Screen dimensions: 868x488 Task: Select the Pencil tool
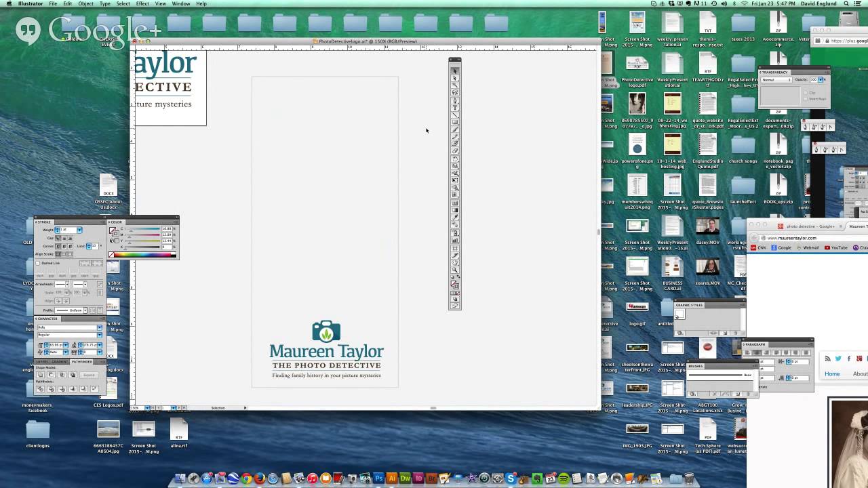(x=455, y=138)
